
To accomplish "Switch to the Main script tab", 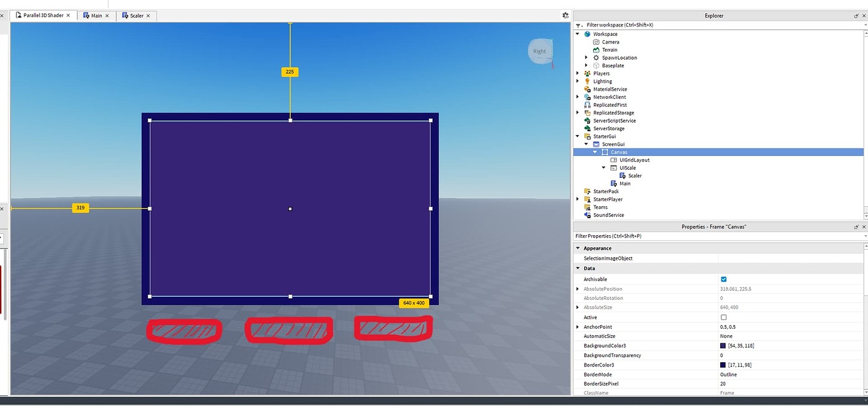I will pyautogui.click(x=96, y=15).
